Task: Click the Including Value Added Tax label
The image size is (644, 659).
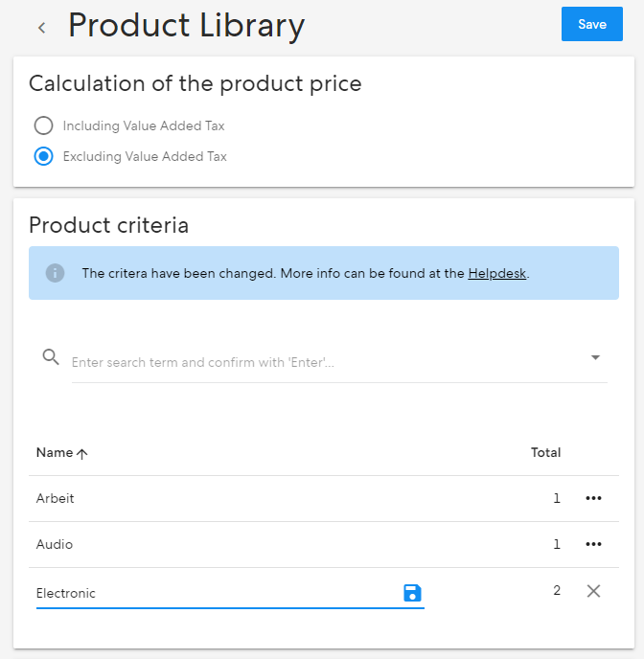Action: [x=144, y=125]
